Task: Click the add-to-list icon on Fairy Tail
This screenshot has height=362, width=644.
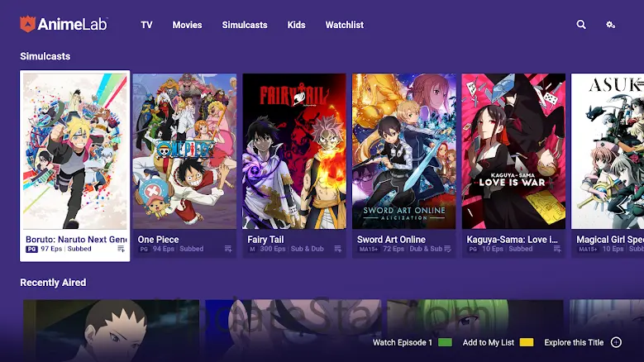Action: (338, 249)
